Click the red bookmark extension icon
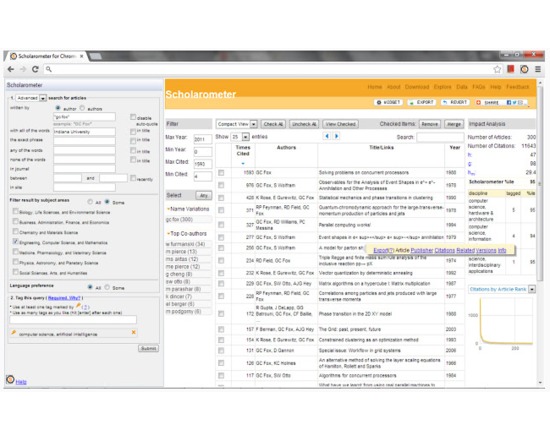The image size is (550, 440). [511, 69]
